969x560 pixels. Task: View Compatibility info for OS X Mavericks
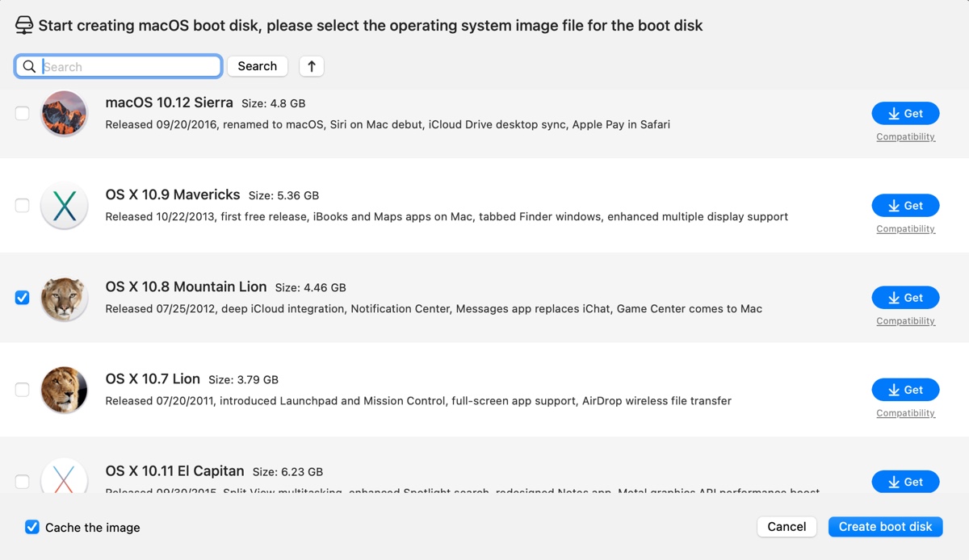click(x=905, y=229)
